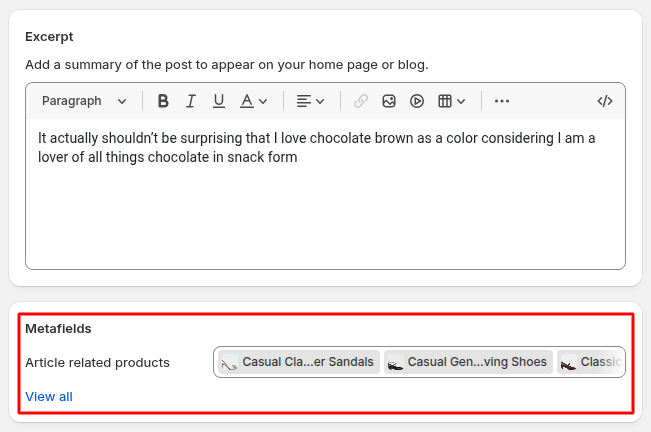Click the Casual Sandals product thumbnail

tap(229, 363)
